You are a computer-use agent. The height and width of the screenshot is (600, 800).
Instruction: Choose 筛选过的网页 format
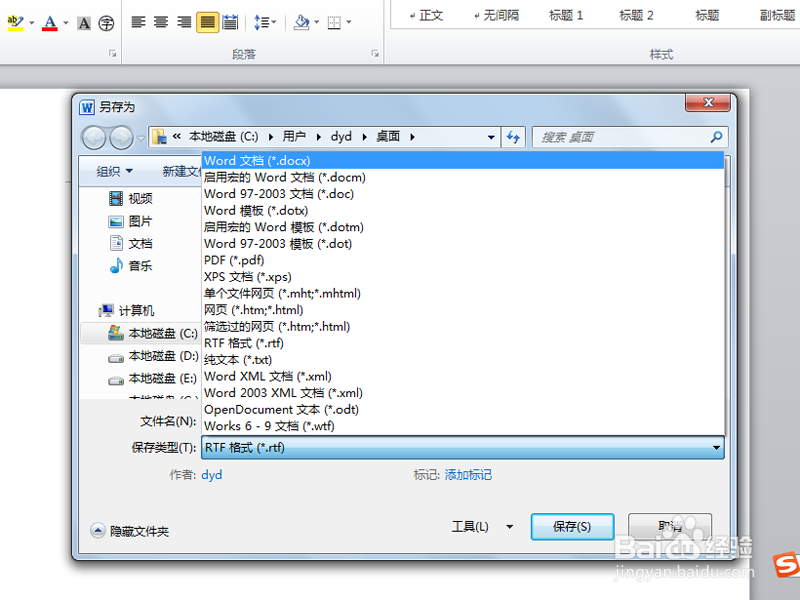pos(463,327)
